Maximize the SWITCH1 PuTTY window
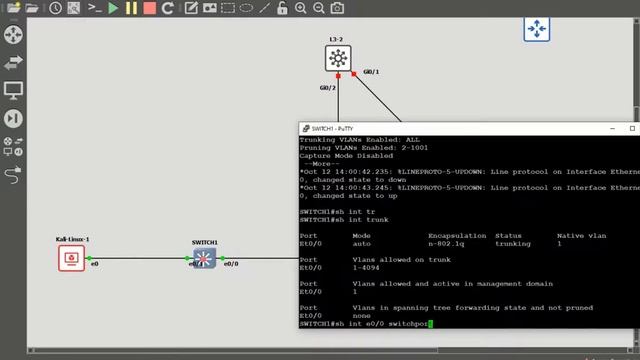Viewport: 640px width, 360px height. pos(632,129)
